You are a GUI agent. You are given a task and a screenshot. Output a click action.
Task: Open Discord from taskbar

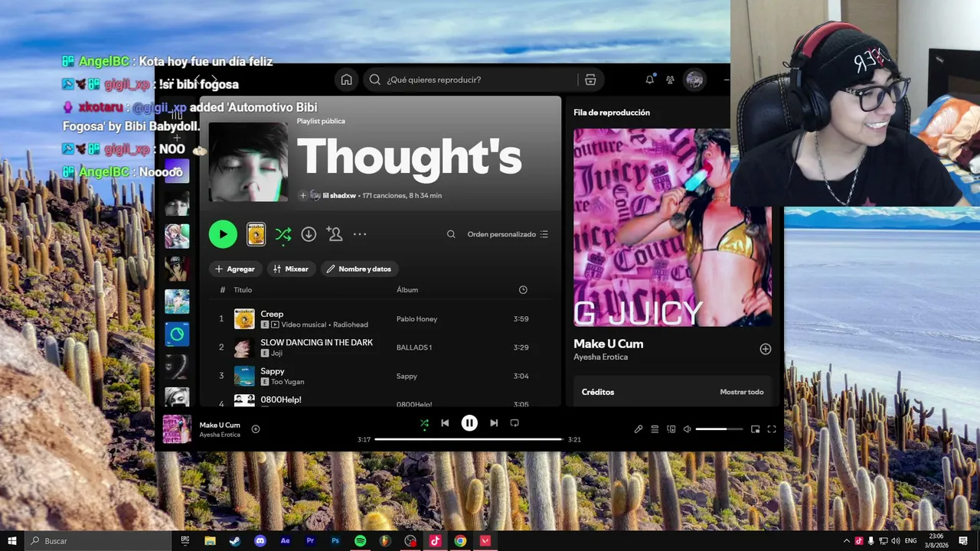pos(260,541)
